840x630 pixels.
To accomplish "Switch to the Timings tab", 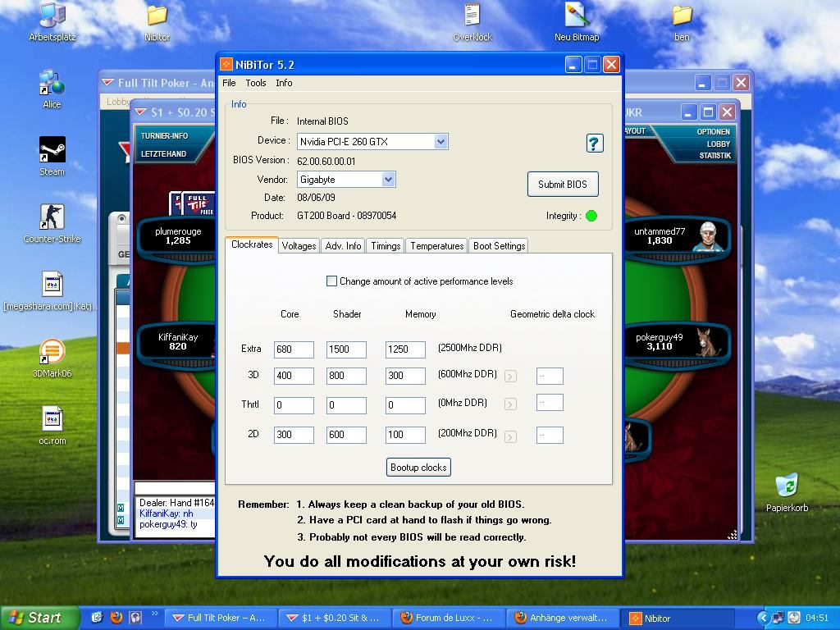I will tap(386, 246).
